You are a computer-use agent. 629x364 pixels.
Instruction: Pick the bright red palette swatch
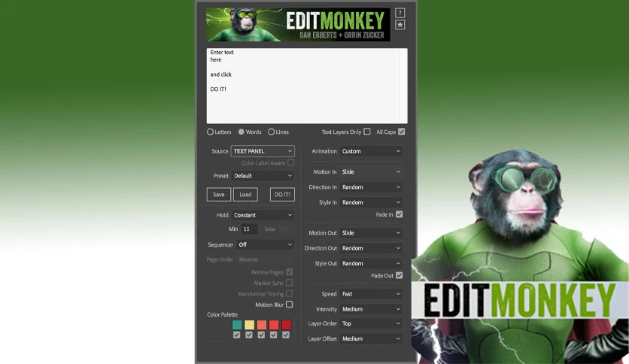pos(274,325)
